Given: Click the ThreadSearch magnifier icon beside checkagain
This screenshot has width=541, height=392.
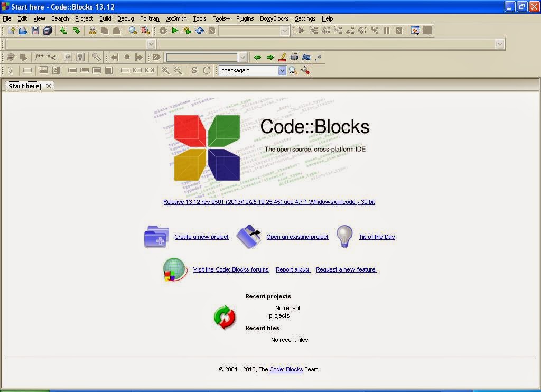Looking at the screenshot, I should tap(293, 71).
